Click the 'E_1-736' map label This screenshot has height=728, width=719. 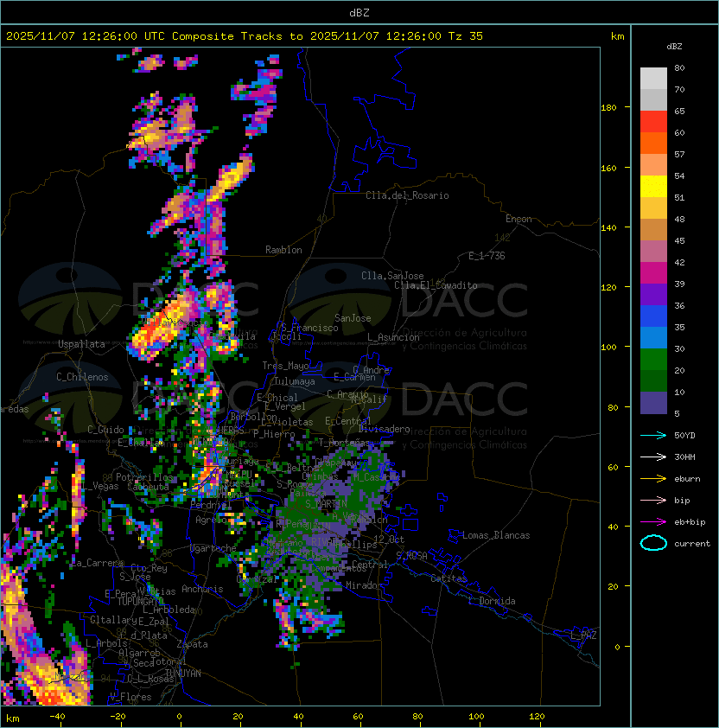coord(487,256)
